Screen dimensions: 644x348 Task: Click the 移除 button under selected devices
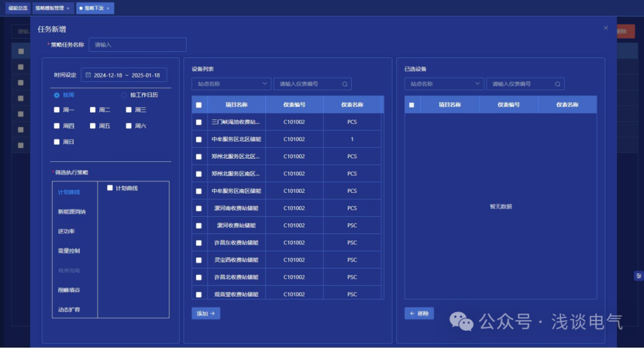pos(419,313)
